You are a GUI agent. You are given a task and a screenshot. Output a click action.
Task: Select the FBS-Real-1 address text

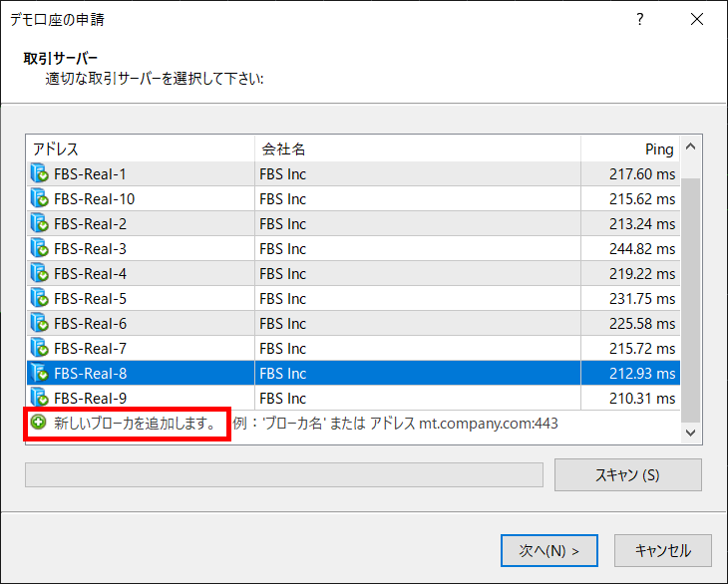coord(90,174)
